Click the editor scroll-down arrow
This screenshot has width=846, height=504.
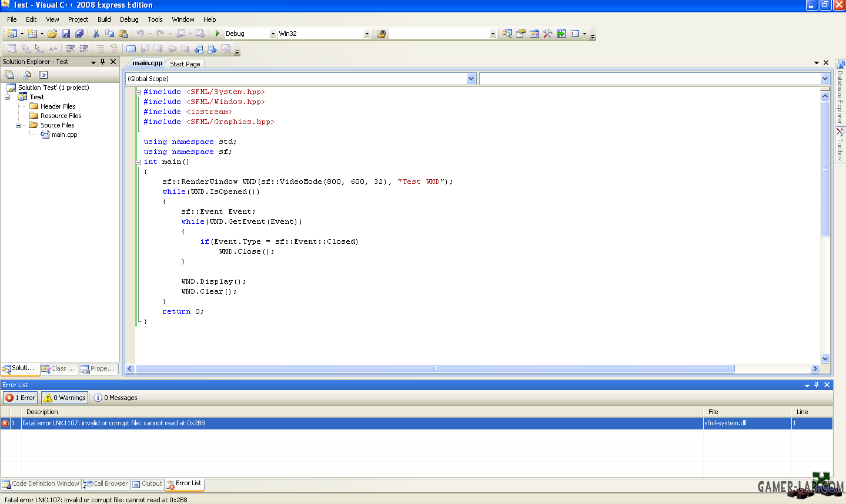coord(825,359)
